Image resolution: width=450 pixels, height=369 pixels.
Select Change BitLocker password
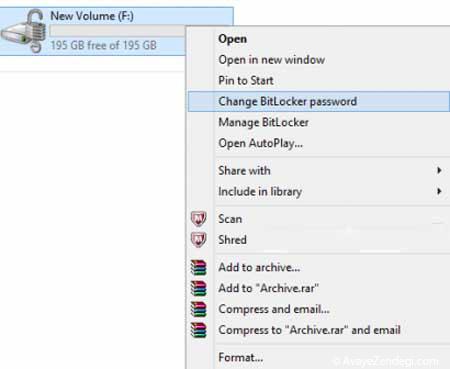point(319,102)
